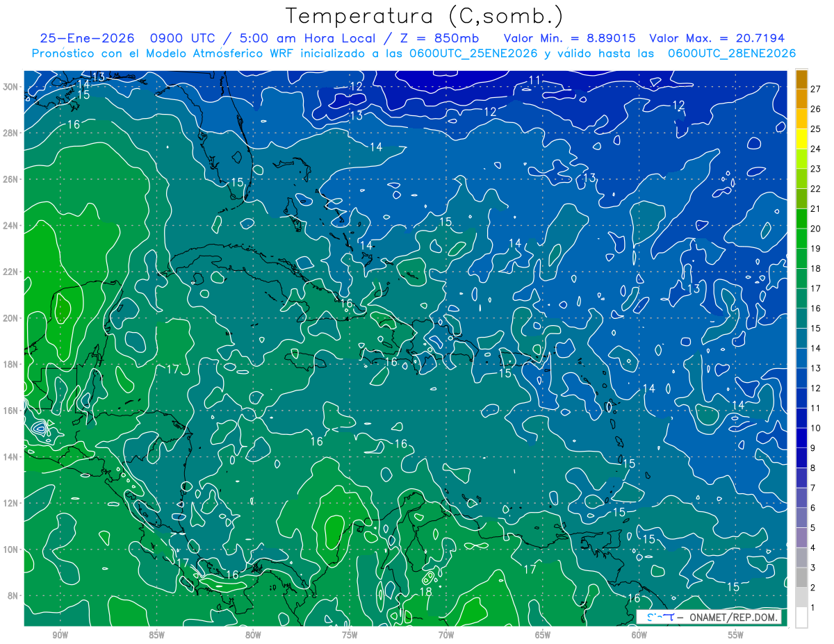The image size is (834, 644).
Task: Click latitude axis label "10N"
Action: pyautogui.click(x=12, y=550)
